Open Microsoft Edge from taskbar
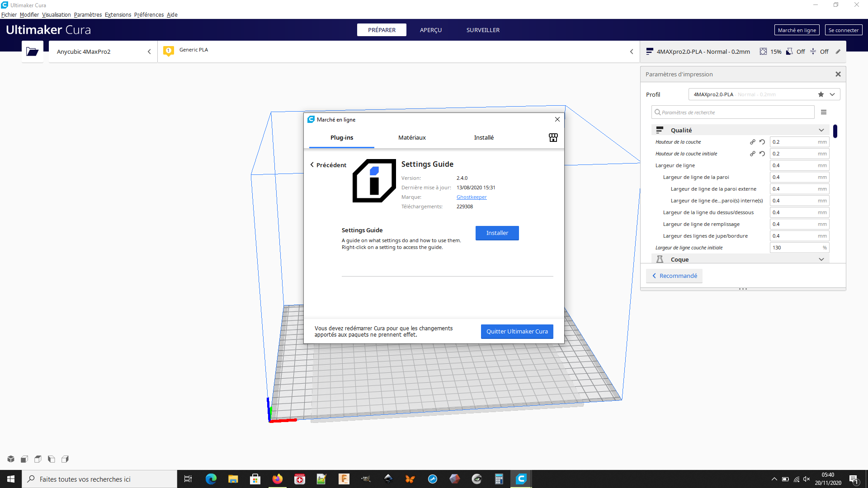 coord(211,479)
